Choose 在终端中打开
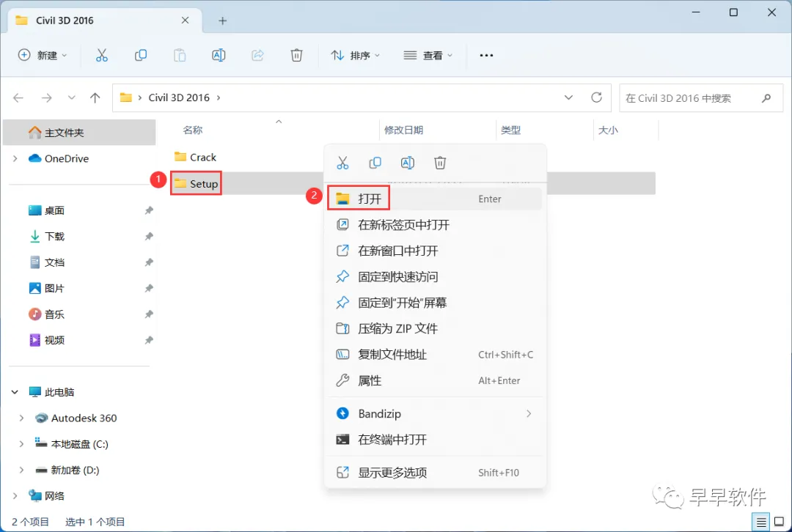This screenshot has width=792, height=532. [x=435, y=440]
